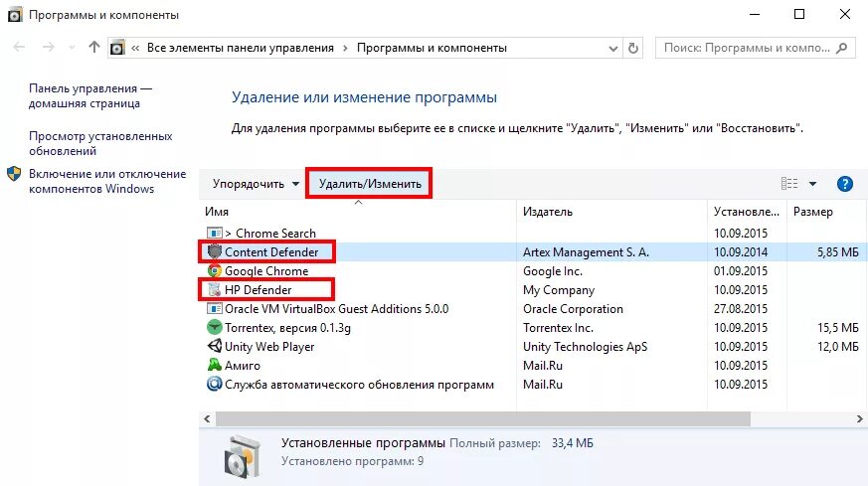Screen dimensions: 868x486
Task: Click publisher 'Torrentex Inc.'
Action: (x=558, y=328)
